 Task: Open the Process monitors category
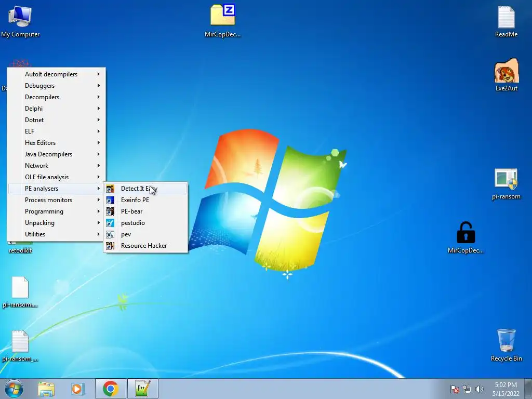(x=56, y=200)
